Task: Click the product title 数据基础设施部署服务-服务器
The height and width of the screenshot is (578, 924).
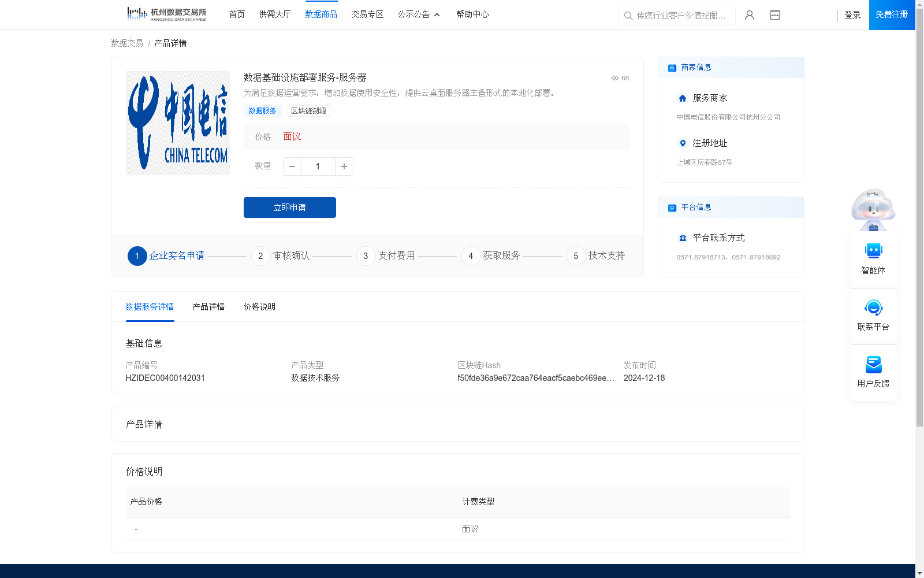Action: coord(305,77)
